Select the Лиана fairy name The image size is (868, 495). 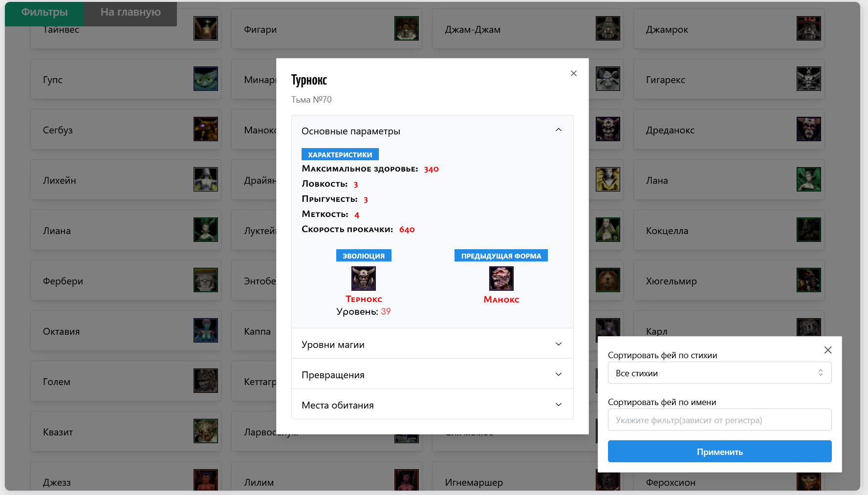tap(57, 231)
